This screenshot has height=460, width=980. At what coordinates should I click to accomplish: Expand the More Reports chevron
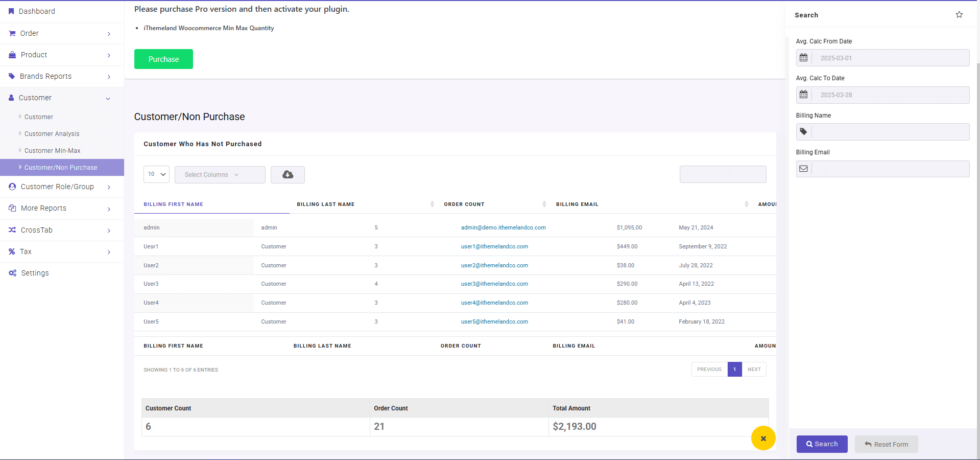tap(109, 209)
